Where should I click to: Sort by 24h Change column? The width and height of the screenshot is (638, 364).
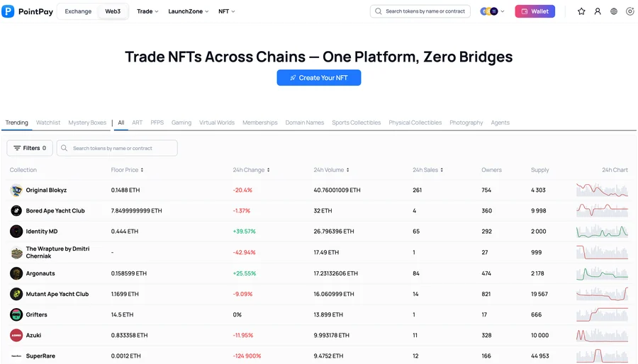tap(251, 170)
